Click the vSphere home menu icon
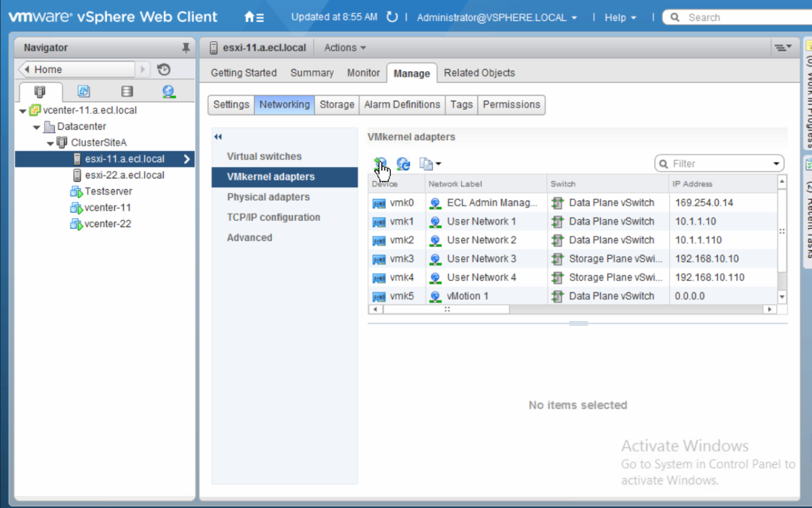This screenshot has height=508, width=812. pos(254,18)
